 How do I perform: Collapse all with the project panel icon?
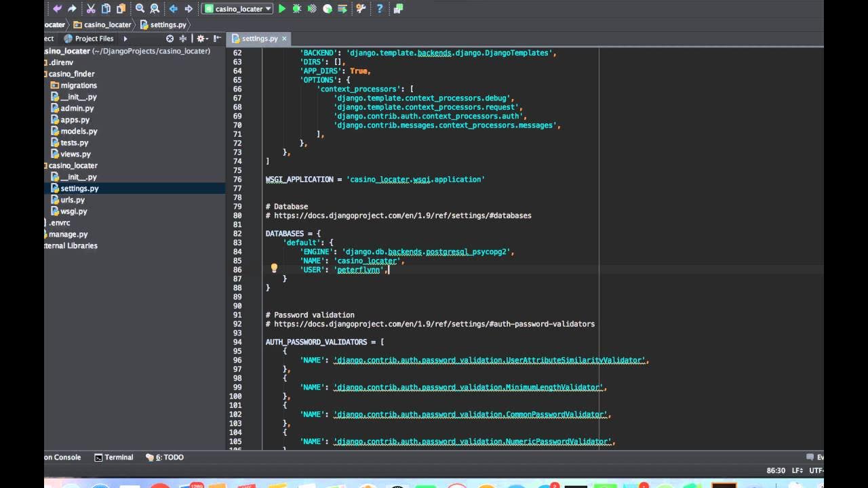pyautogui.click(x=182, y=39)
